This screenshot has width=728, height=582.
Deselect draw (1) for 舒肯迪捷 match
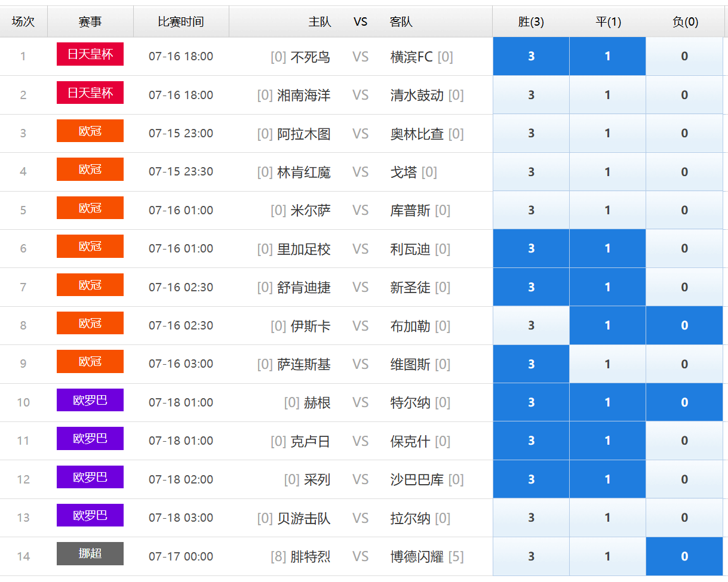[x=607, y=287]
